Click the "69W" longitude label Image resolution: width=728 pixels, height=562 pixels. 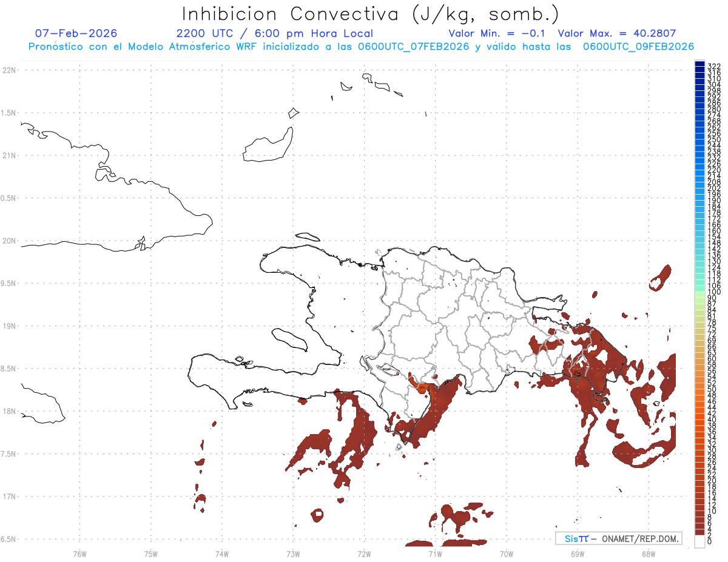tap(578, 554)
